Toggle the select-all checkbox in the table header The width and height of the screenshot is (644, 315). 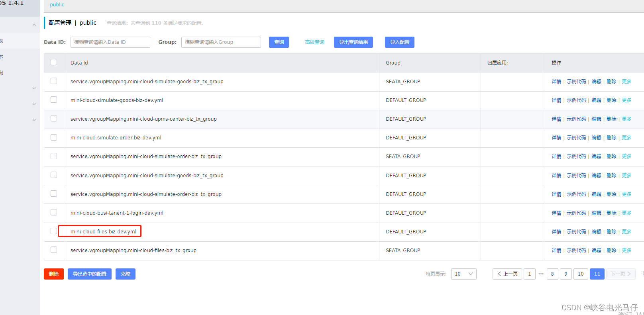click(x=54, y=62)
